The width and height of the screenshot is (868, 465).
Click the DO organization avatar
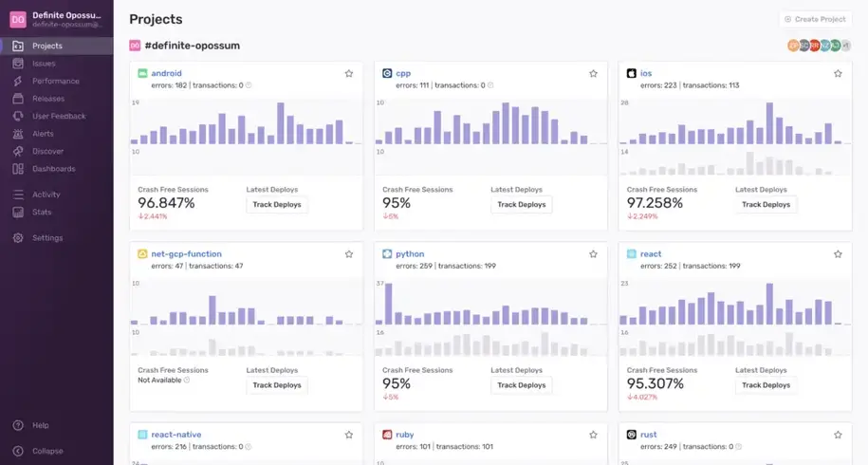point(18,19)
